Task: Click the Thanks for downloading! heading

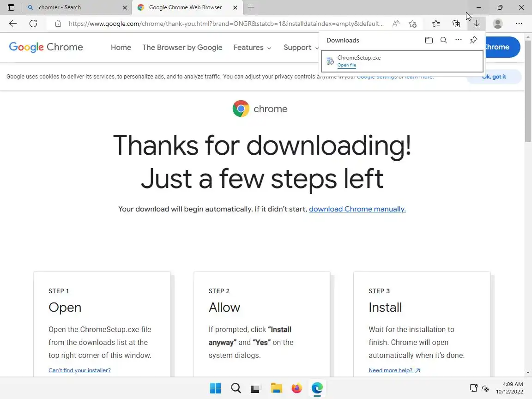Action: tap(262, 145)
